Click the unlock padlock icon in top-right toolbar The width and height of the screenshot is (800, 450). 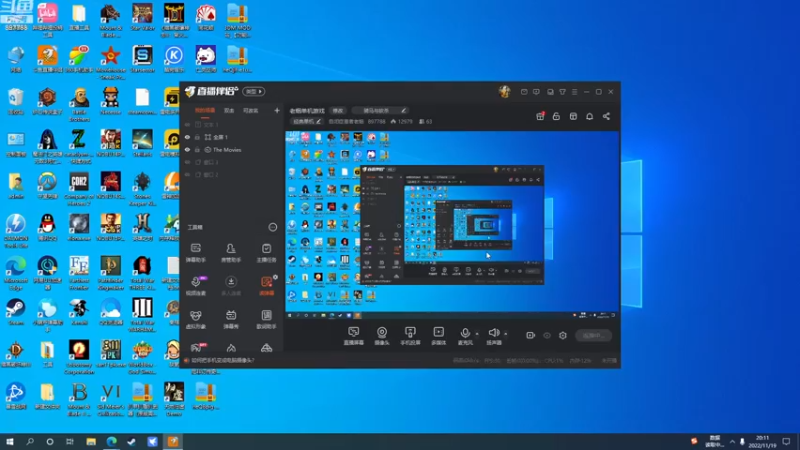coord(556,116)
